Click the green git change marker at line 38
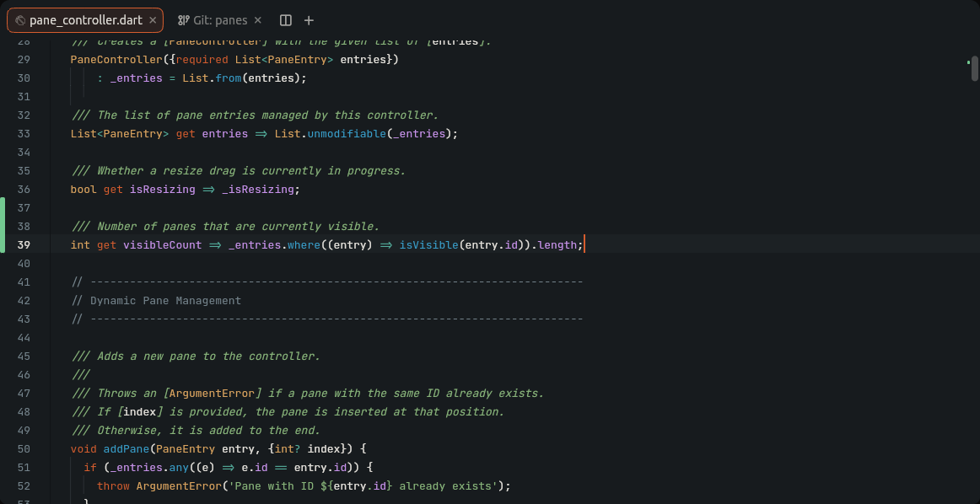The image size is (980, 504). pos(3,226)
